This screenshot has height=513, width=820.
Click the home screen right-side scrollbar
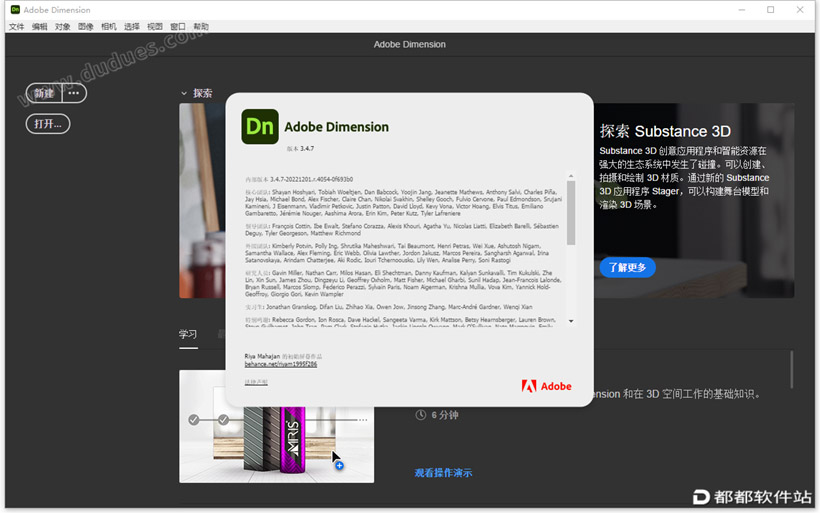[792, 369]
